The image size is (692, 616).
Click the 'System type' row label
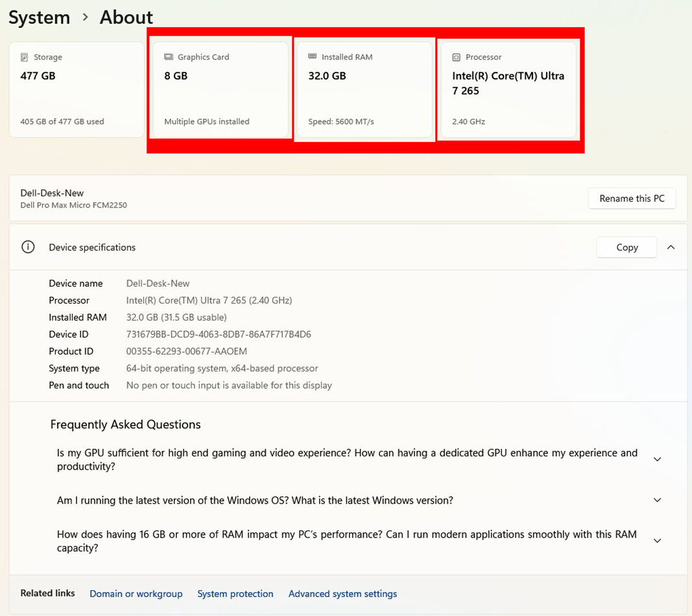pyautogui.click(x=74, y=368)
